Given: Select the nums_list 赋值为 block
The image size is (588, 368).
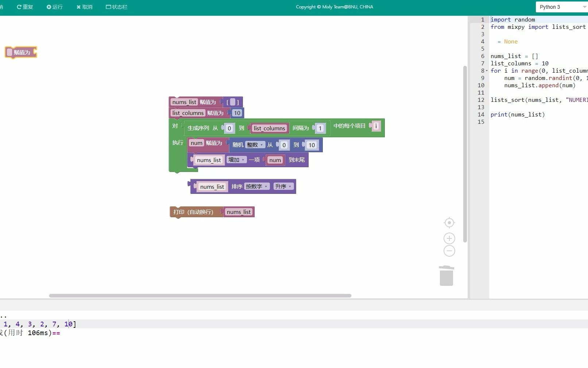Looking at the screenshot, I should [x=207, y=102].
